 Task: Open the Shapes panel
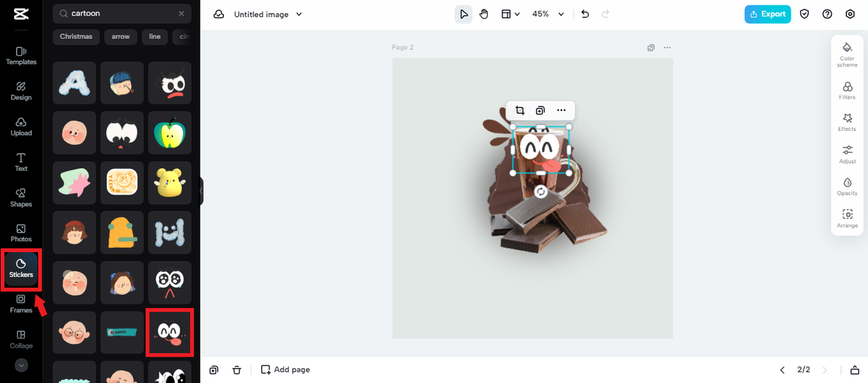(21, 198)
